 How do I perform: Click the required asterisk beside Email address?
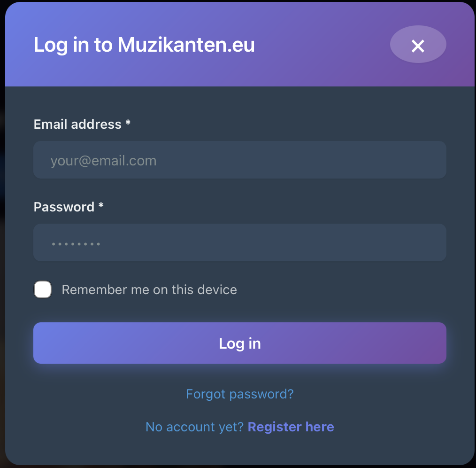point(128,124)
